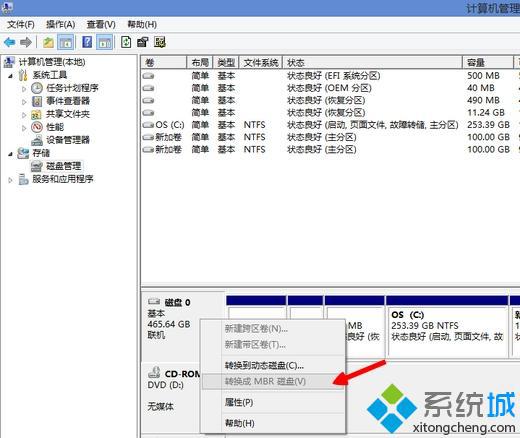Choose 属性(P) from context menu
This screenshot has height=438, width=520.
pyautogui.click(x=273, y=402)
